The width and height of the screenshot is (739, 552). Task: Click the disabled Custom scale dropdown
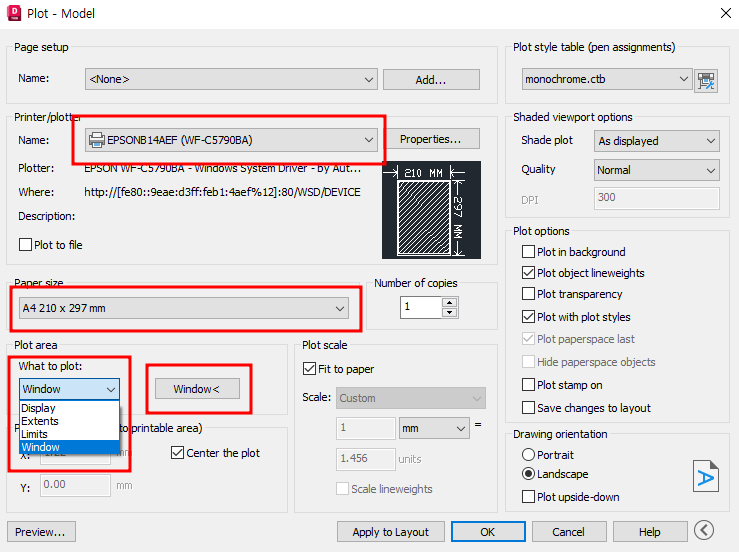pyautogui.click(x=411, y=398)
